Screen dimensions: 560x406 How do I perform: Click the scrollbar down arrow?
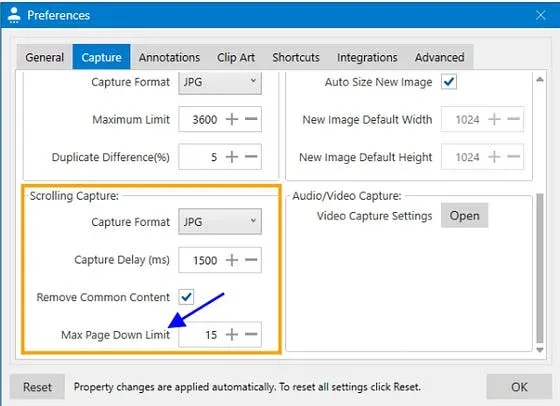point(540,350)
